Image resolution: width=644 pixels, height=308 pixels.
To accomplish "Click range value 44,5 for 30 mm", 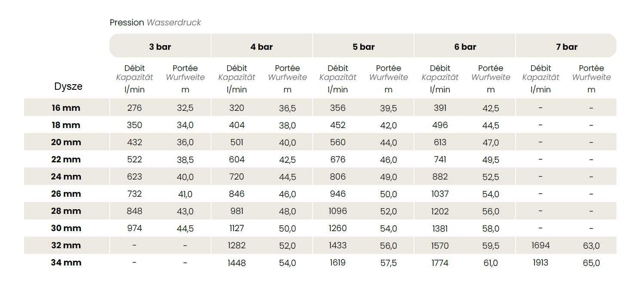I will 185,229.
